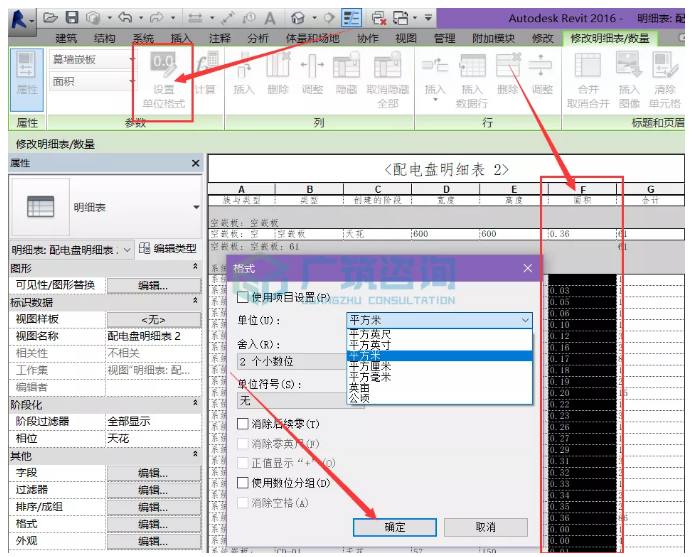Screen dimensions: 698x557
Task: Open the 建筑 ribbon tab
Action: [x=66, y=39]
